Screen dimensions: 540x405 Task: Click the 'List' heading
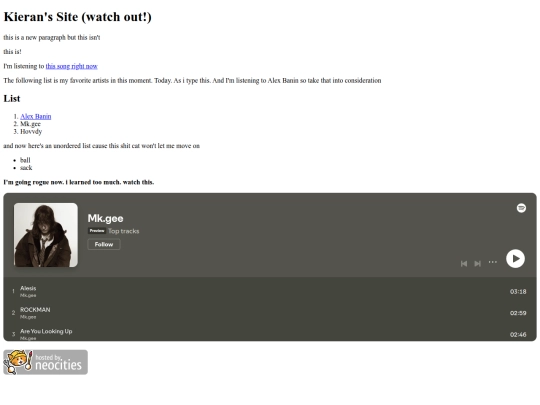[12, 98]
